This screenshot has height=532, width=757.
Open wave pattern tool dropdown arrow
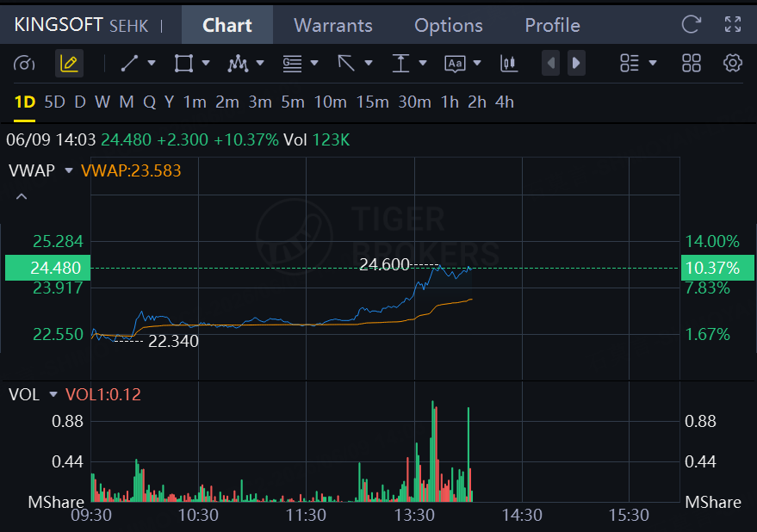(x=260, y=63)
